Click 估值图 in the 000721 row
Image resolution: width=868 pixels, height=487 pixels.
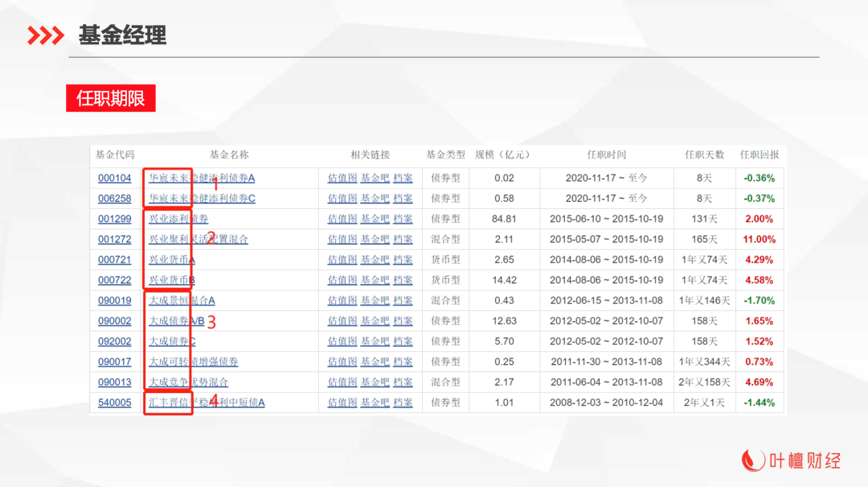[x=342, y=260]
